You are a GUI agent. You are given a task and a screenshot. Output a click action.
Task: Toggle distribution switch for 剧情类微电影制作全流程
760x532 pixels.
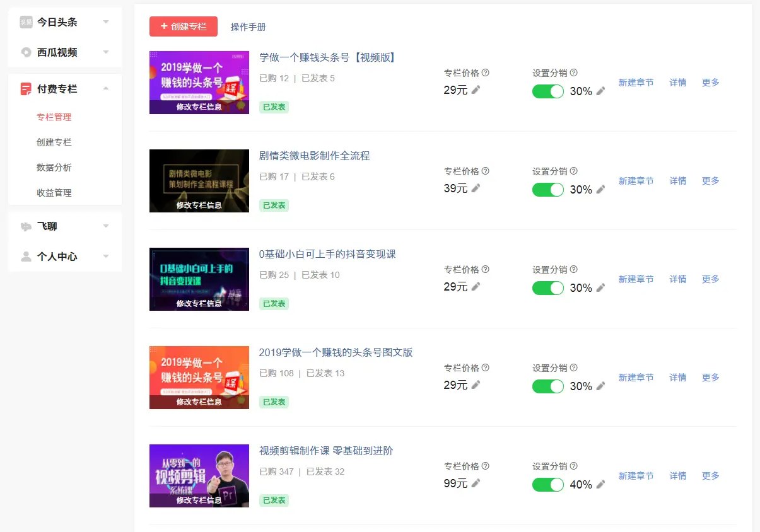pyautogui.click(x=548, y=190)
